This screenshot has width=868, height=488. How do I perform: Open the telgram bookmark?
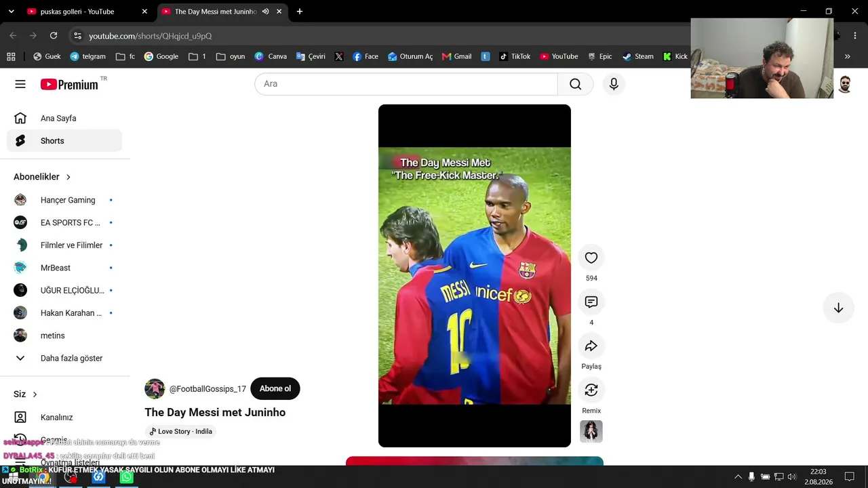click(x=88, y=56)
